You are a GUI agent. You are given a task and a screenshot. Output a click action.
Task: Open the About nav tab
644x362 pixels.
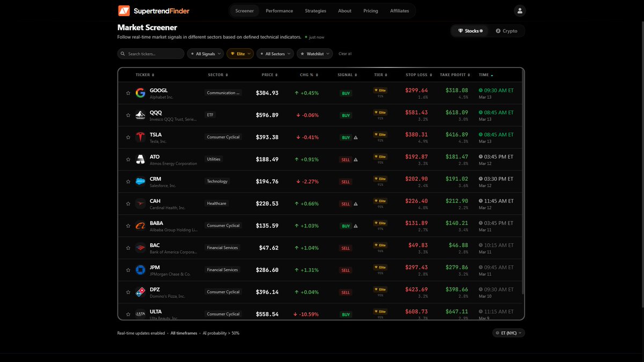coord(345,11)
